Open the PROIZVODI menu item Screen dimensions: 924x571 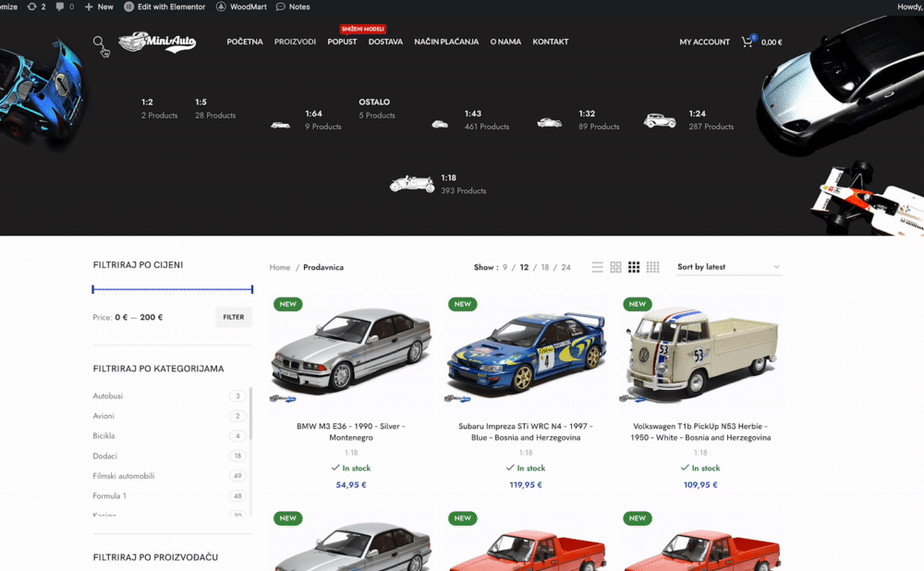(296, 42)
